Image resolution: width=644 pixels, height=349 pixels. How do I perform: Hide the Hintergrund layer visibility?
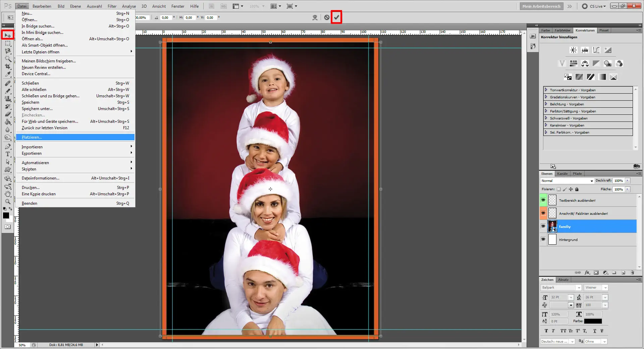click(543, 239)
